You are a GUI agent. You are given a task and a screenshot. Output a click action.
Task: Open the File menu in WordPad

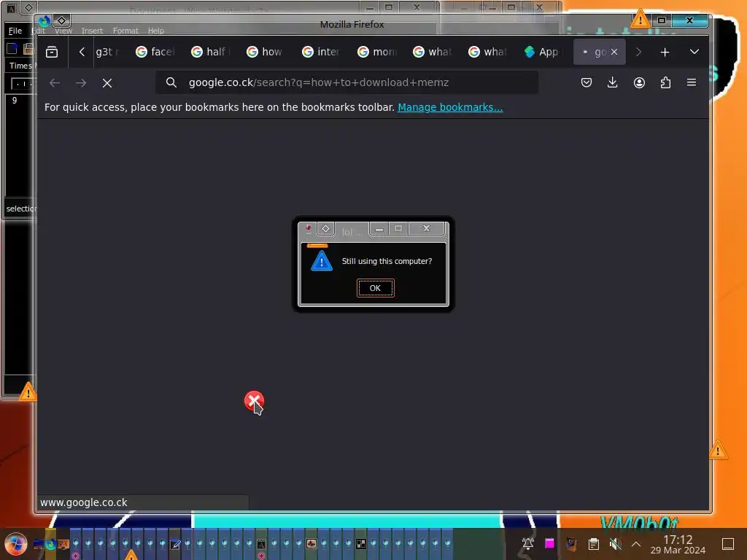(15, 31)
